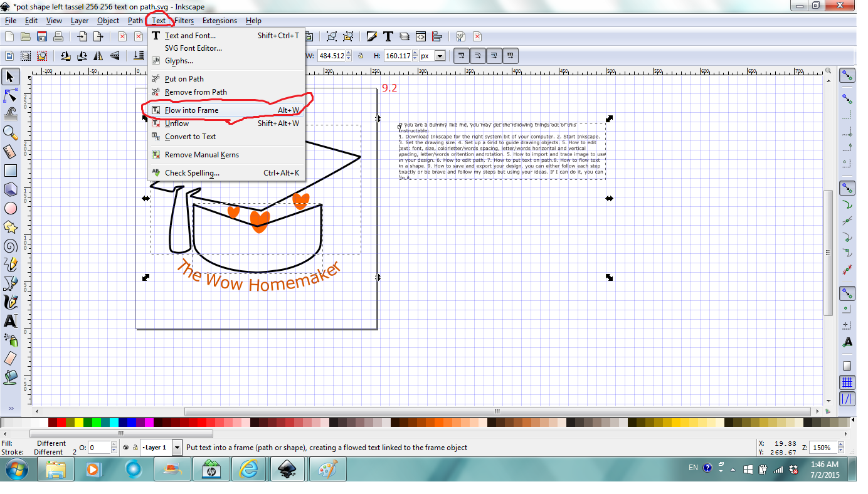
Task: Select the Calligraphy tool
Action: coord(11,302)
